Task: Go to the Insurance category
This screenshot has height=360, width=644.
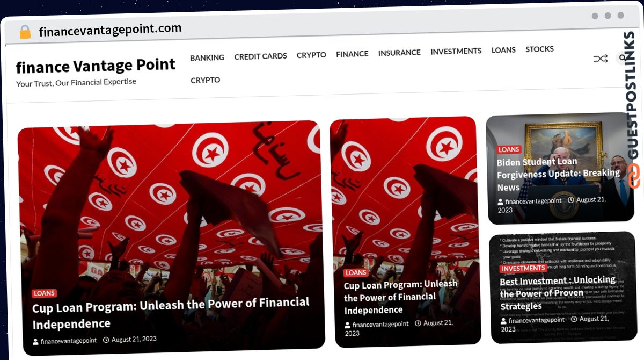Action: tap(399, 53)
